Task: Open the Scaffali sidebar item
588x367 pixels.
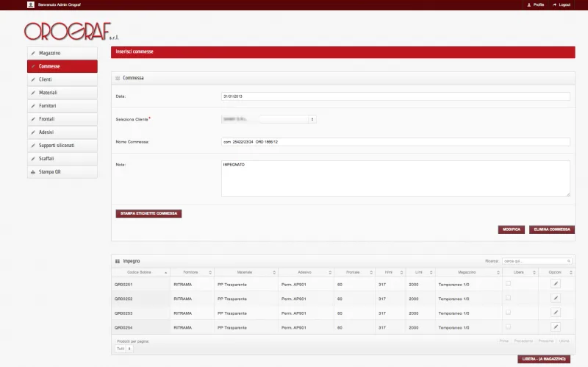Action: pos(62,158)
